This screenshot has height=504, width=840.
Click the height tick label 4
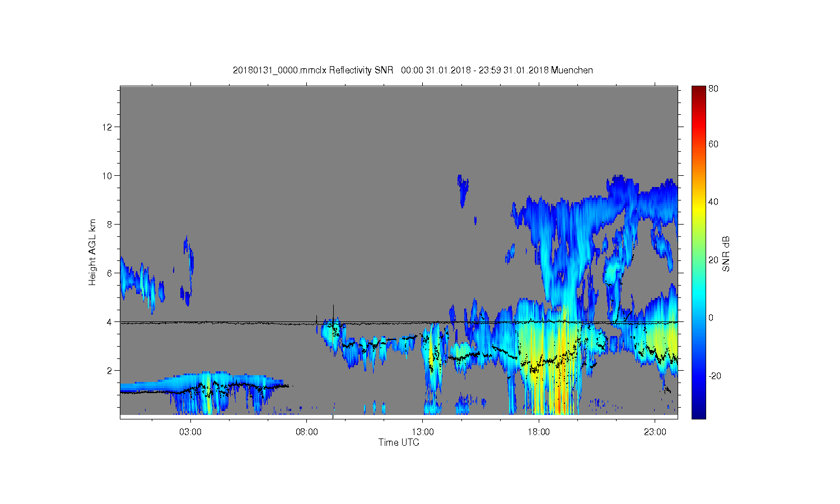pos(110,322)
